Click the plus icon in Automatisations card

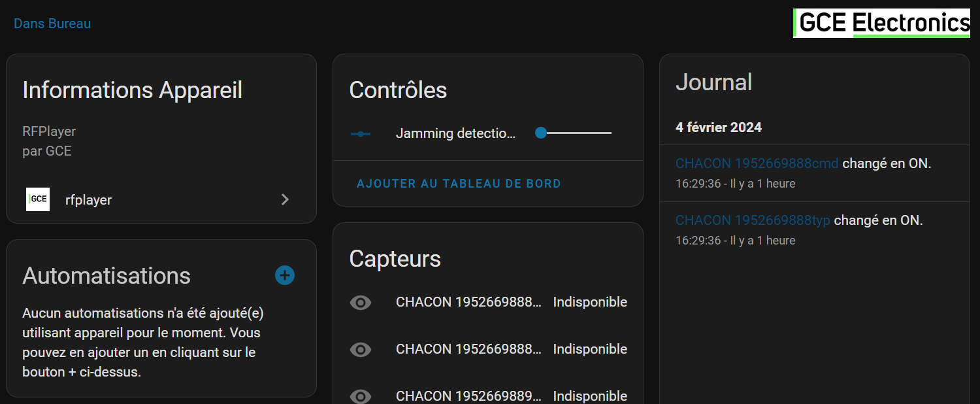coord(284,275)
